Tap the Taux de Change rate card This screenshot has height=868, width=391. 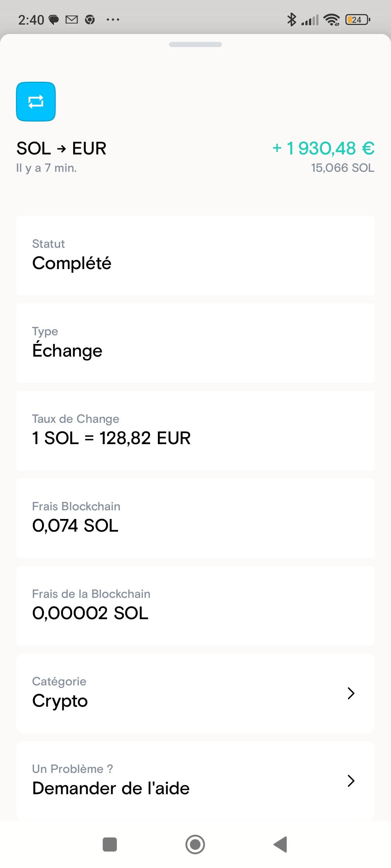point(195,431)
